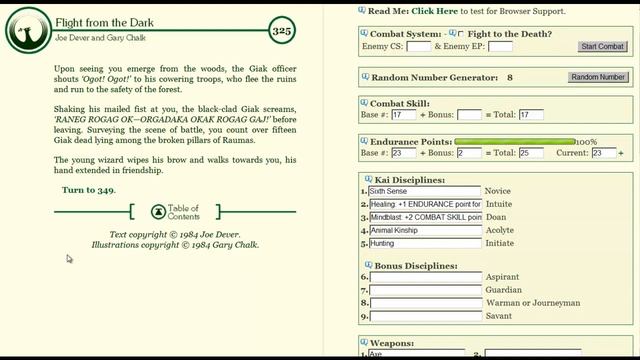Select Combat Skill Total field
This screenshot has width=640, height=360.
pos(531,115)
